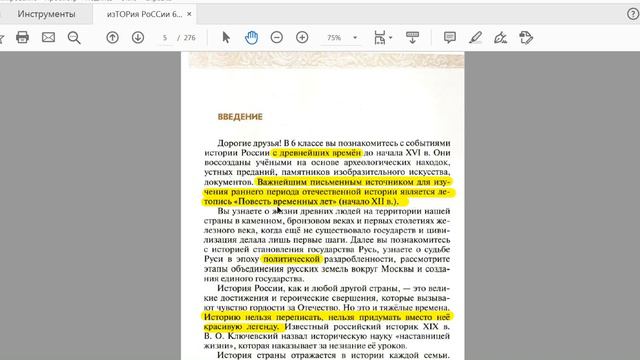Viewport: 640px width, 360px height.
Task: Click the words 'Дорогие друзья!' in the text
Action: [249, 143]
